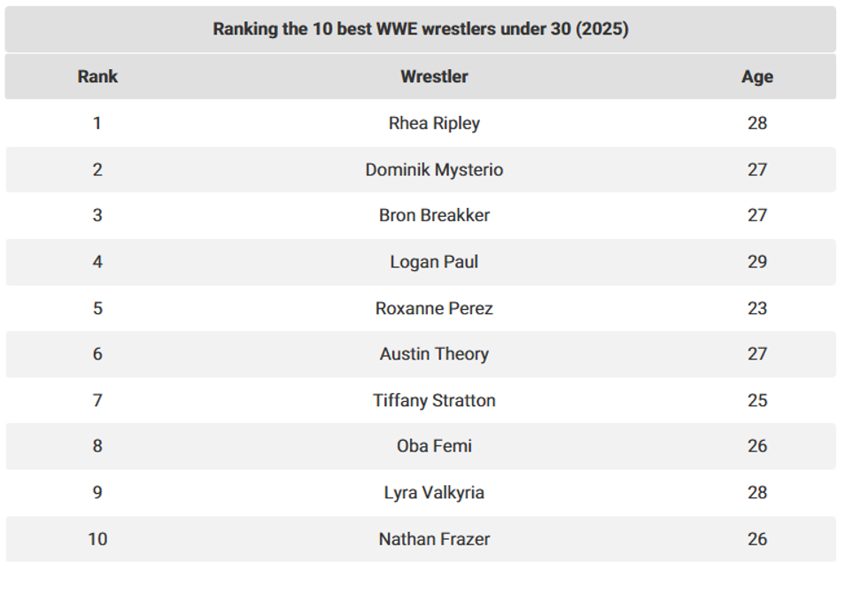This screenshot has height=609, width=868.
Task: Select Logan Paul's age 29 cell
Action: [x=756, y=262]
